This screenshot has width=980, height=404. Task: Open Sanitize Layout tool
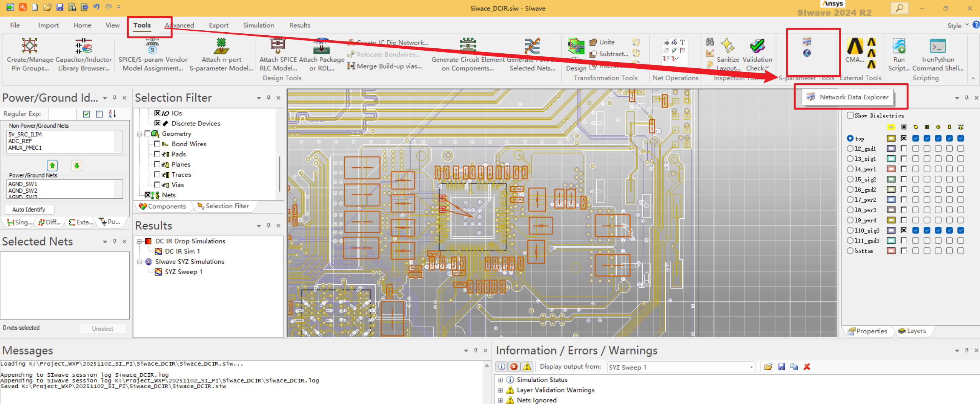click(x=728, y=54)
